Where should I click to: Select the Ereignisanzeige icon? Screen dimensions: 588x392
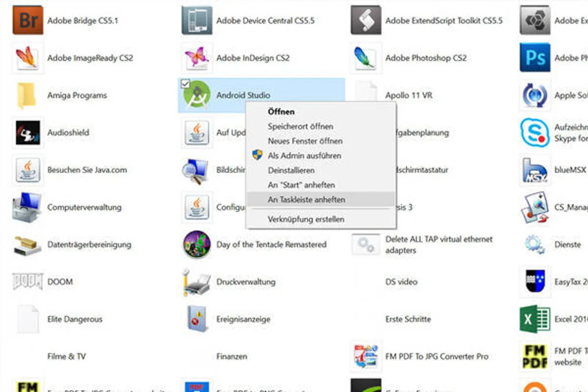tap(197, 319)
